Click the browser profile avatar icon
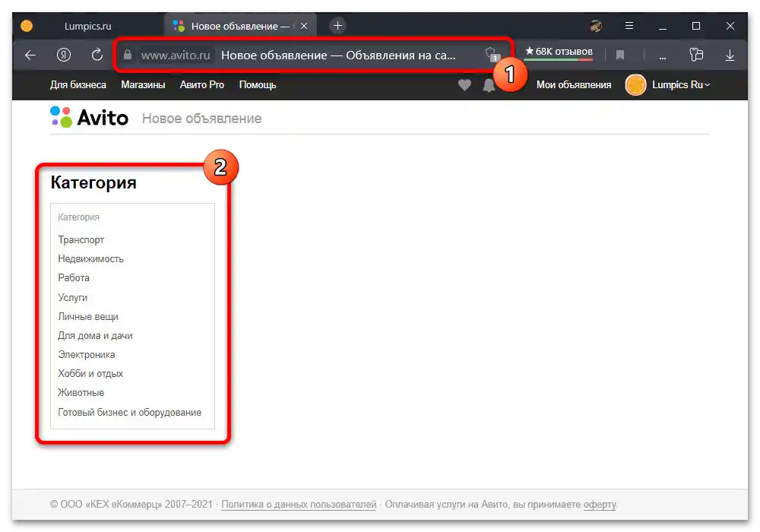The image size is (760, 532). pyautogui.click(x=596, y=26)
